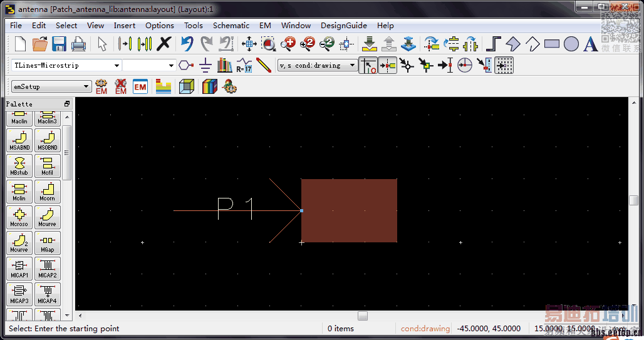Viewport: 644px width, 340px height.
Task: Open the component library books icon
Action: [225, 65]
